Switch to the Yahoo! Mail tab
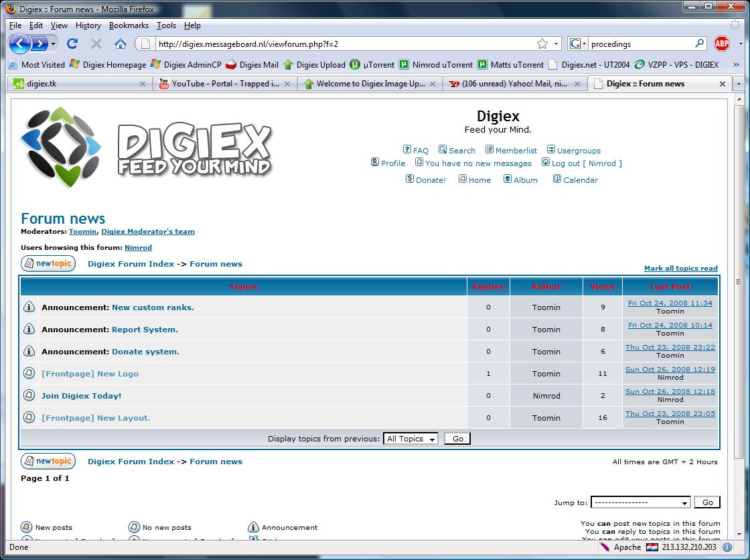The height and width of the screenshot is (560, 750). coord(514,84)
